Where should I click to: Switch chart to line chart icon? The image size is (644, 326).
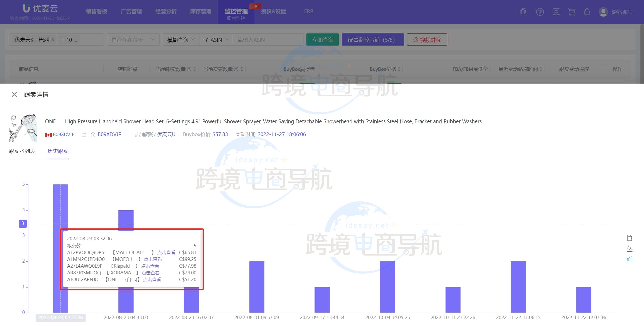pyautogui.click(x=629, y=249)
